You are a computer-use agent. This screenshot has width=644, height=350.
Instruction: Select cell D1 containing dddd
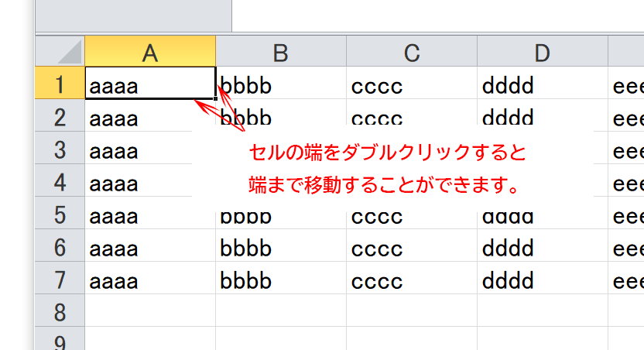[x=542, y=84]
